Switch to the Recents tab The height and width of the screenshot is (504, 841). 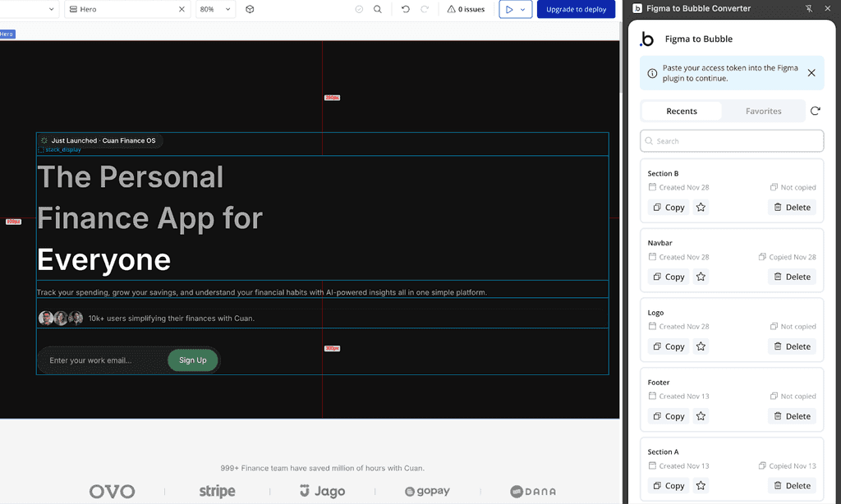[682, 111]
